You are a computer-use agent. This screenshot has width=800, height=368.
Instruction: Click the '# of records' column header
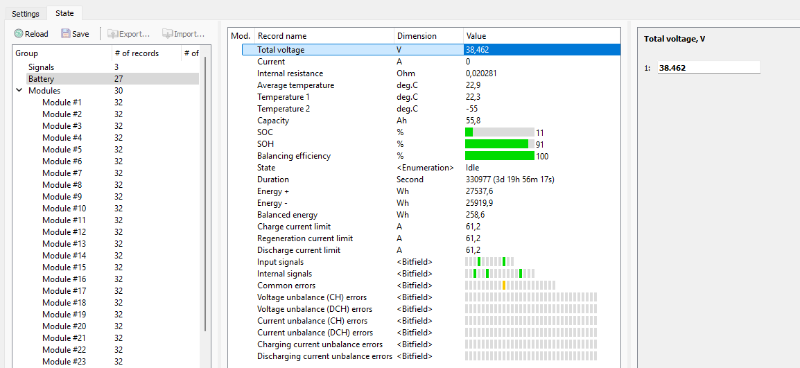pyautogui.click(x=147, y=53)
